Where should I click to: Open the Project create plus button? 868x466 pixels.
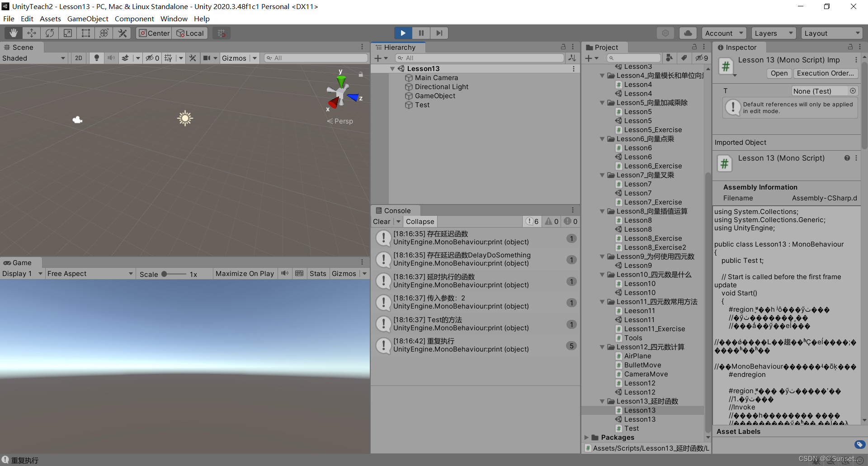pyautogui.click(x=591, y=58)
